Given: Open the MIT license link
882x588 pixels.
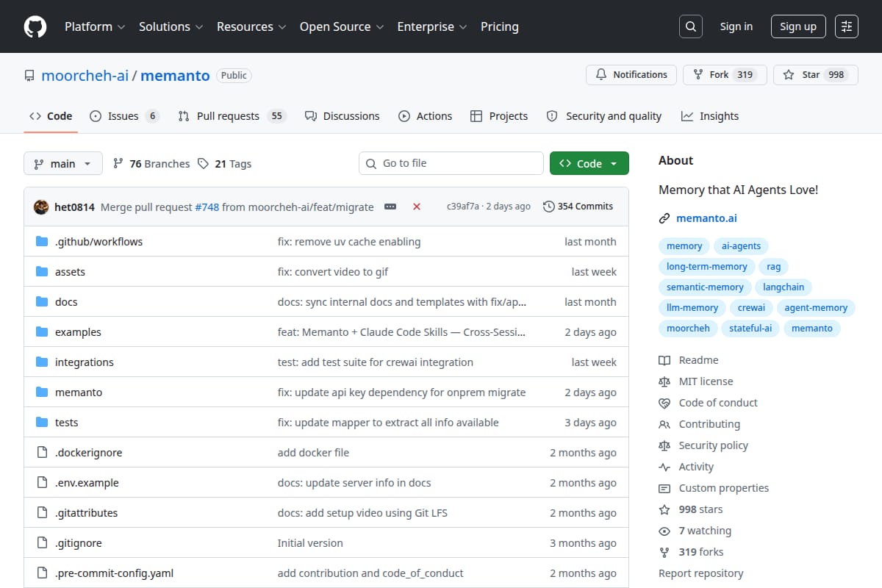Looking at the screenshot, I should [x=706, y=381].
